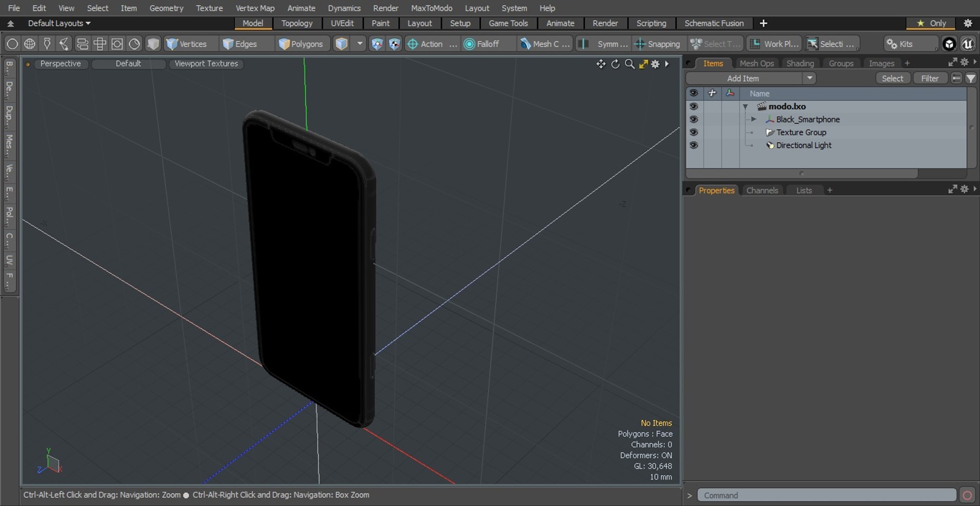Click the horizontal scrollbar in Items list

(802, 174)
